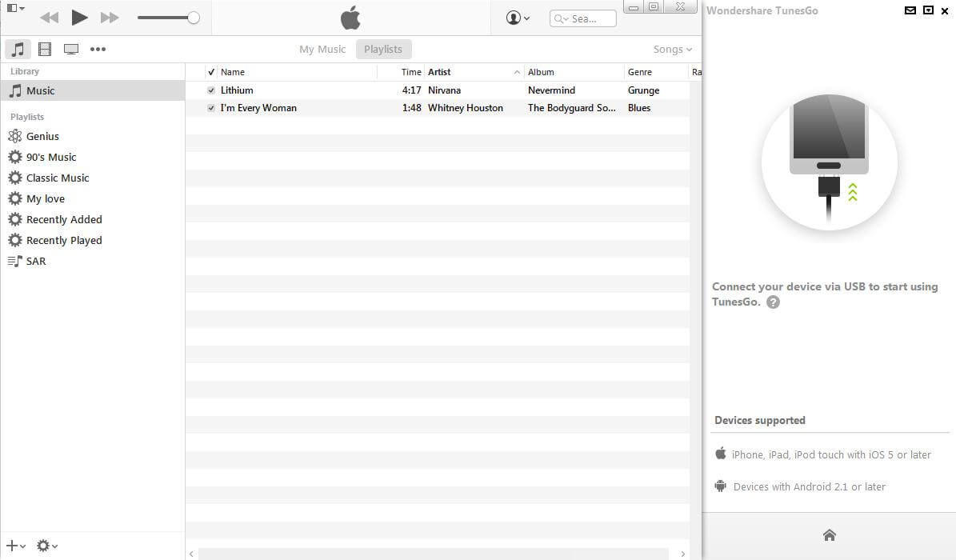Click the horizontal scrollbar right arrow
956x560 pixels.
pos(683,554)
